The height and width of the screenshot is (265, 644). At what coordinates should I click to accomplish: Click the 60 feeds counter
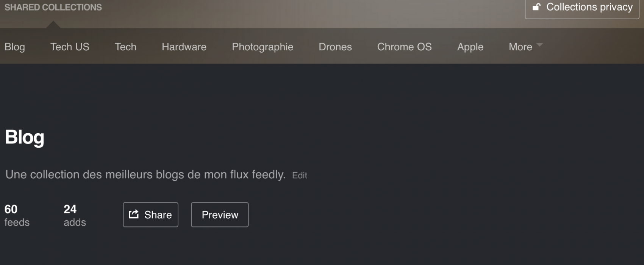click(x=17, y=215)
